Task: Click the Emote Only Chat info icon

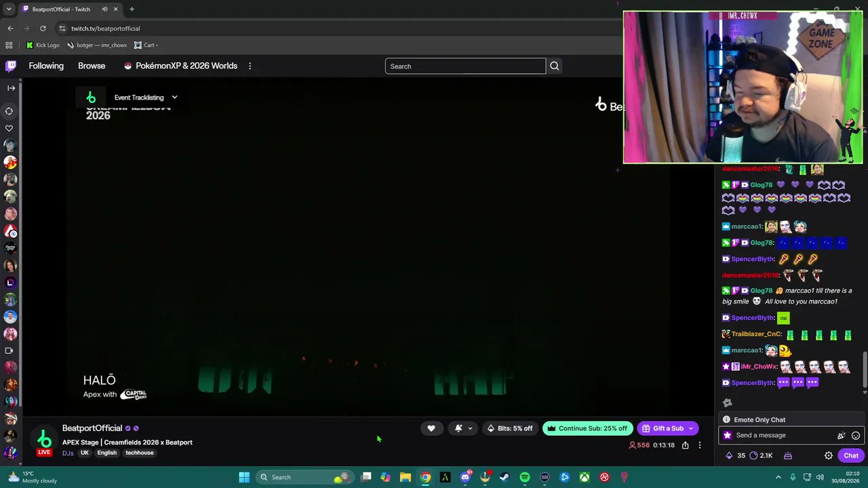Action: point(726,420)
